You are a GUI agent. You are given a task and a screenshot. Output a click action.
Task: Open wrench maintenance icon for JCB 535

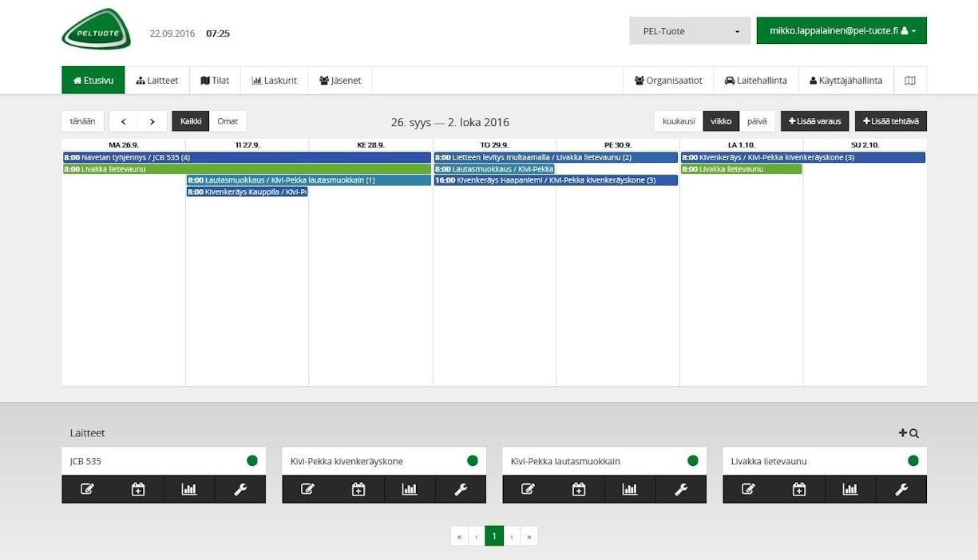pyautogui.click(x=240, y=489)
